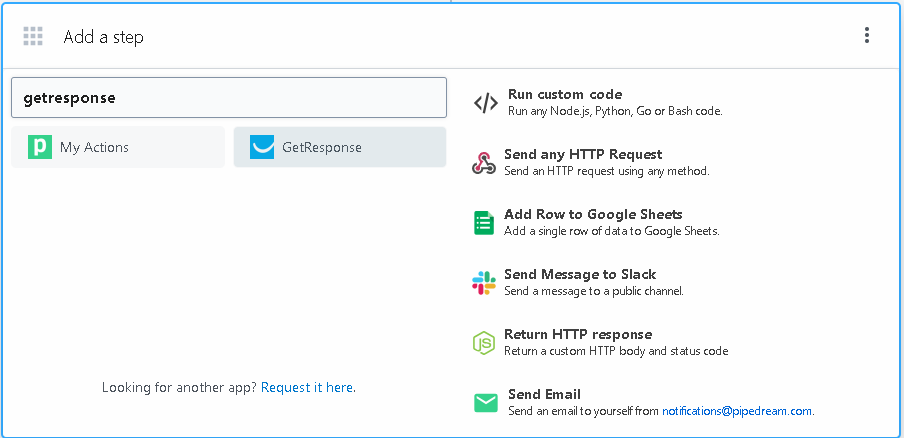Click text 'Send an HTTP request using any method.'
The image size is (904, 438).
tap(607, 171)
